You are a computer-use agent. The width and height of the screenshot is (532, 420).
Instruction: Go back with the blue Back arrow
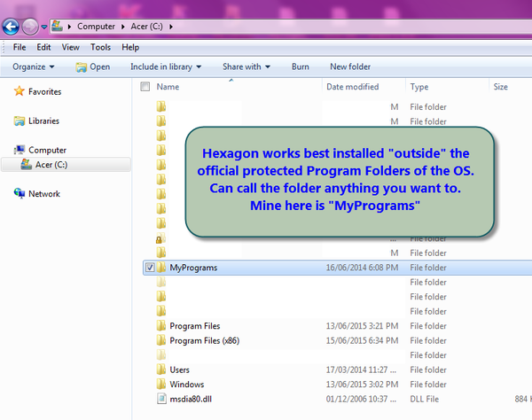click(11, 27)
